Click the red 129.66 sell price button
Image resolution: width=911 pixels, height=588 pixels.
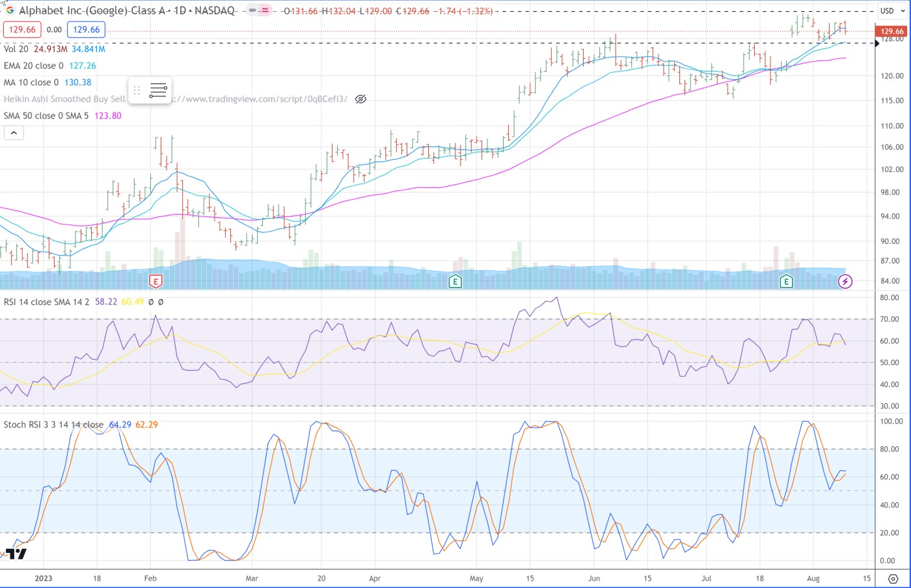(22, 29)
